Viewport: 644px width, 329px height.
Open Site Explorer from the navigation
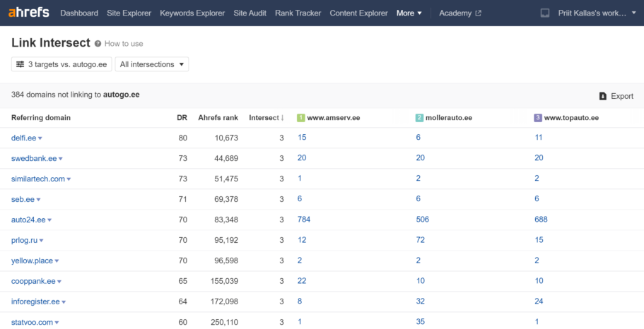pos(129,13)
